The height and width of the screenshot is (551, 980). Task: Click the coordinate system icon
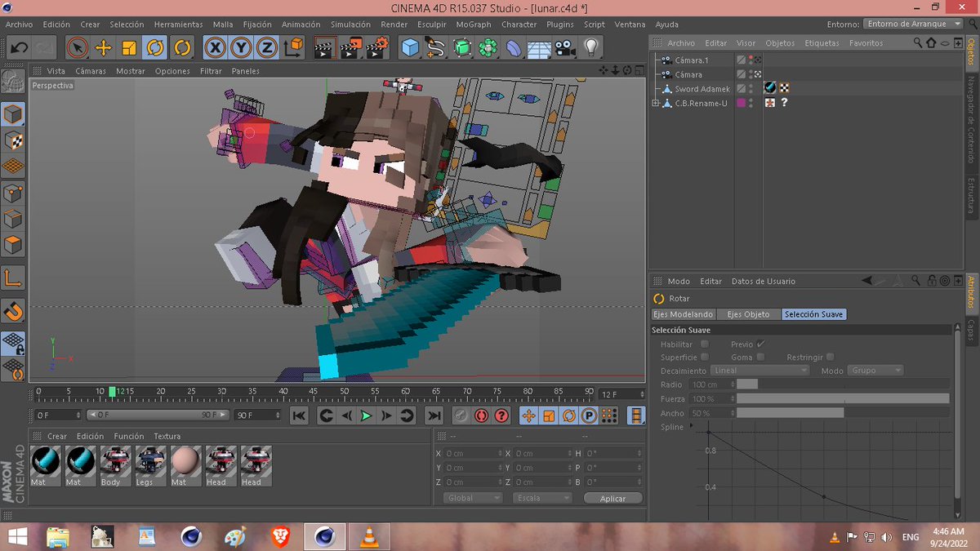click(x=293, y=47)
